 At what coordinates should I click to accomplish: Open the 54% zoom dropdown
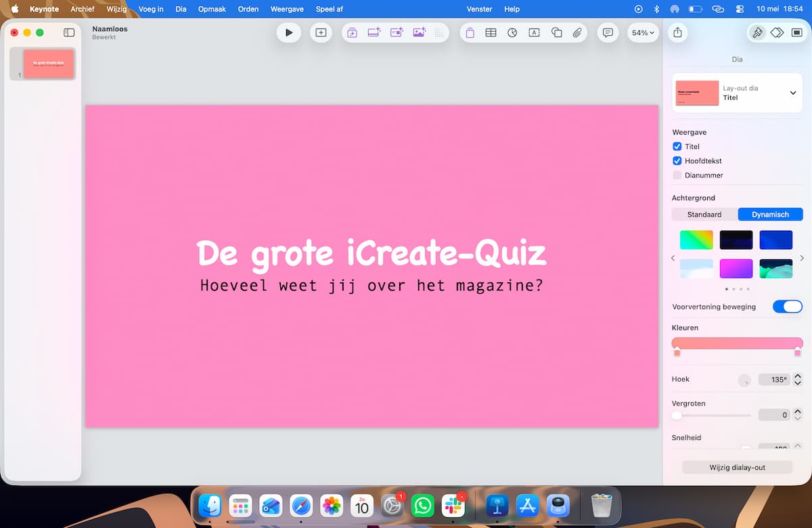point(643,32)
